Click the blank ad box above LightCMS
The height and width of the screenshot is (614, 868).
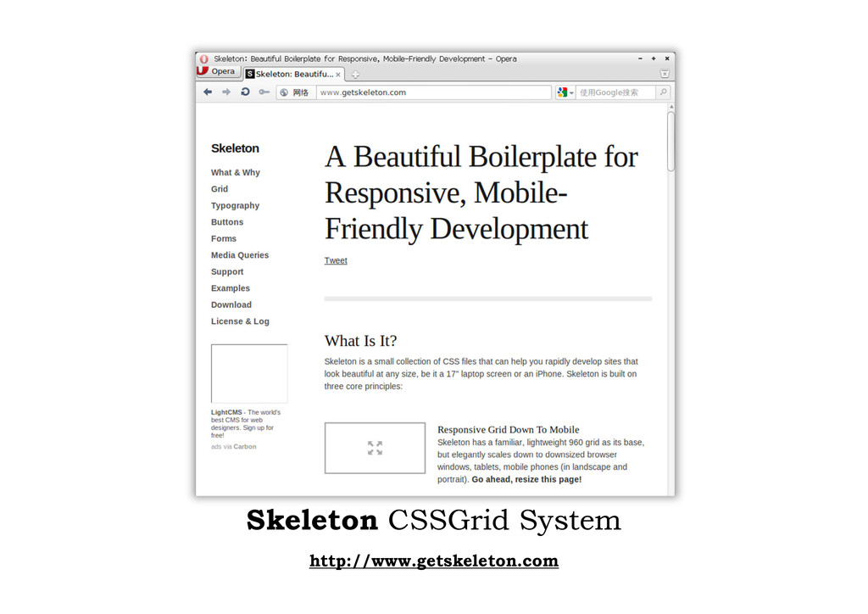[x=249, y=374]
